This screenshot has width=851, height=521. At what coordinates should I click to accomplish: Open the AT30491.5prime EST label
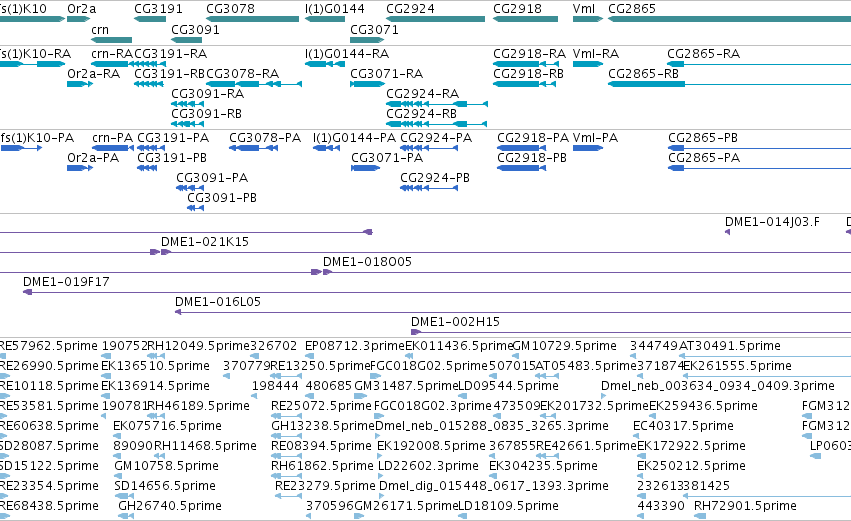click(x=730, y=346)
